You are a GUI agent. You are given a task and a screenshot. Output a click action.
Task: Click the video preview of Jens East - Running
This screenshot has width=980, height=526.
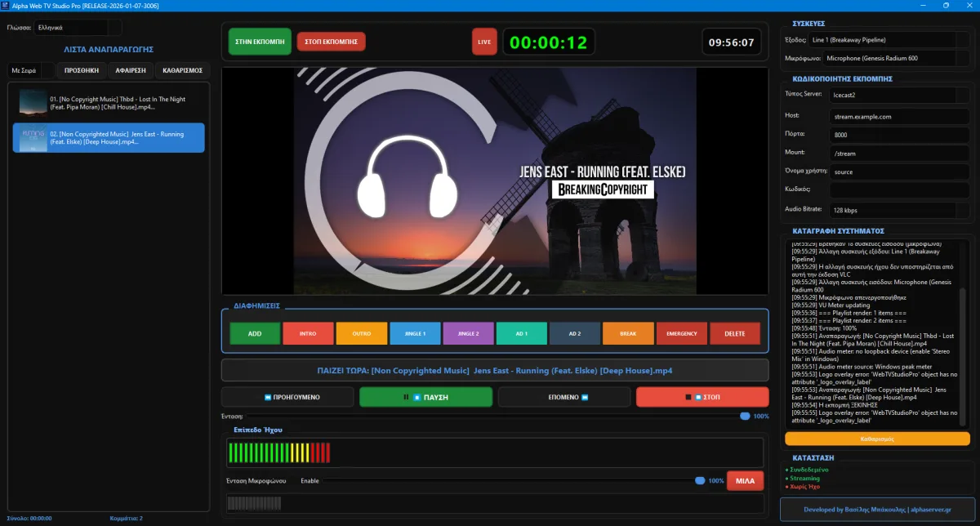[495, 181]
